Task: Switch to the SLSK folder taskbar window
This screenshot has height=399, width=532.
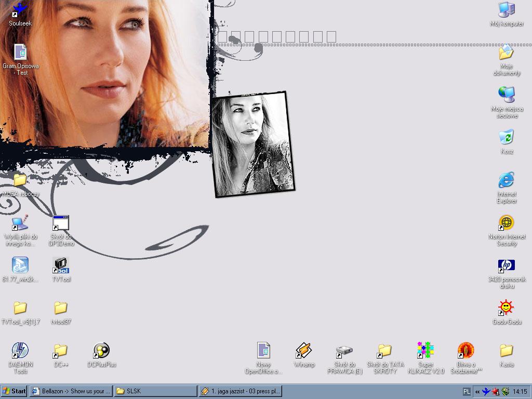Action: pos(155,391)
